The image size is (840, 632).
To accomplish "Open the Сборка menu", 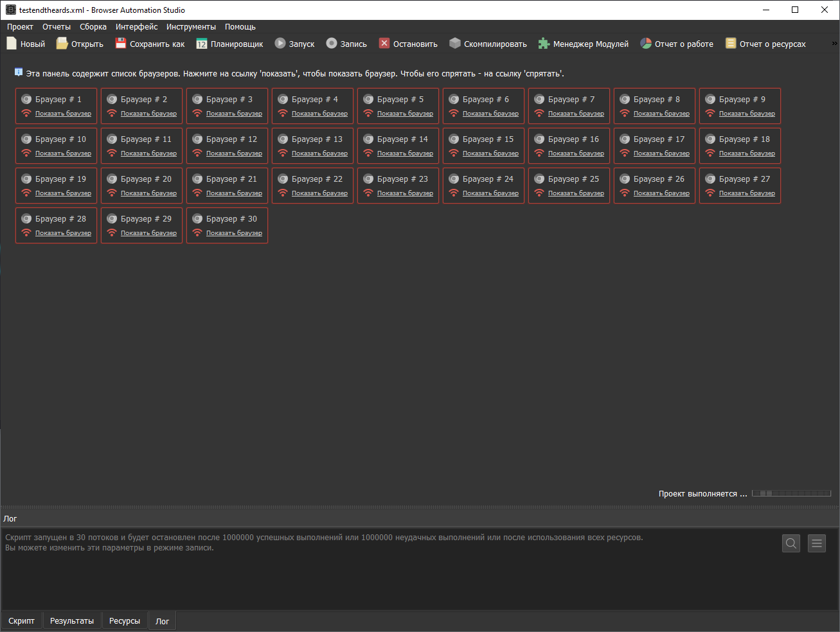I will tap(93, 27).
